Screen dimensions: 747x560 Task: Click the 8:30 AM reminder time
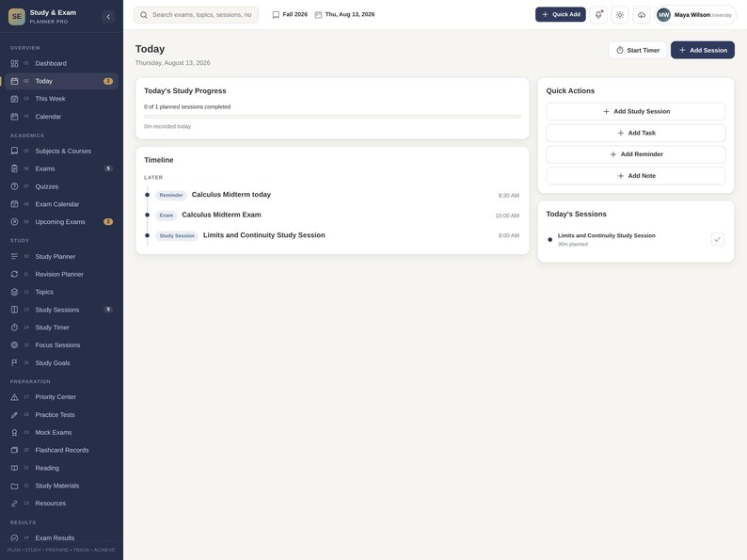click(x=509, y=196)
